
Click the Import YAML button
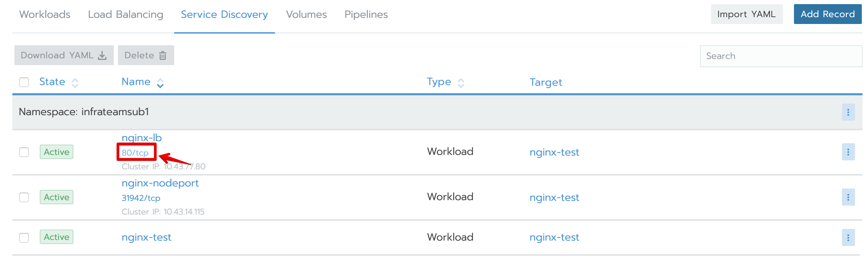tap(746, 14)
